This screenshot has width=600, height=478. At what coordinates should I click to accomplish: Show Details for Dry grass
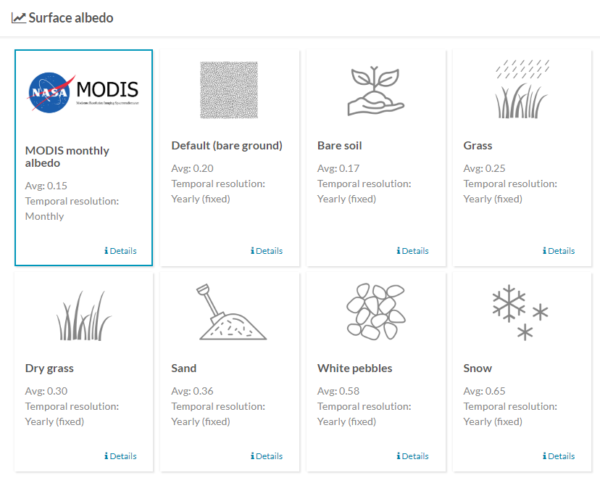click(x=121, y=456)
